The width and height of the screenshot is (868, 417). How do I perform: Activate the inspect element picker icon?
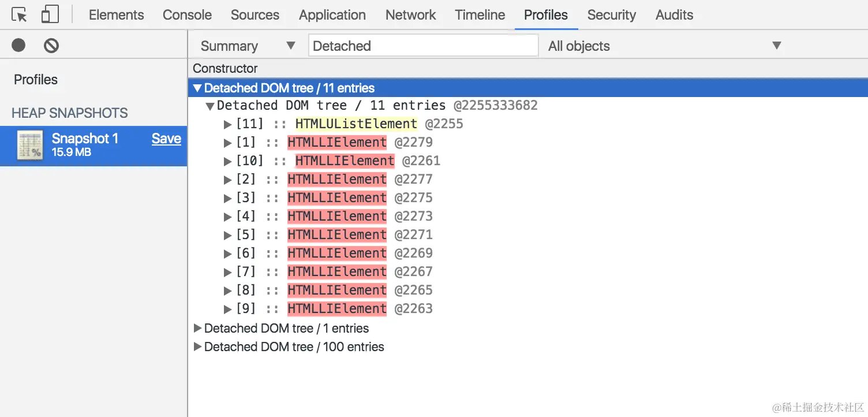[x=19, y=15]
